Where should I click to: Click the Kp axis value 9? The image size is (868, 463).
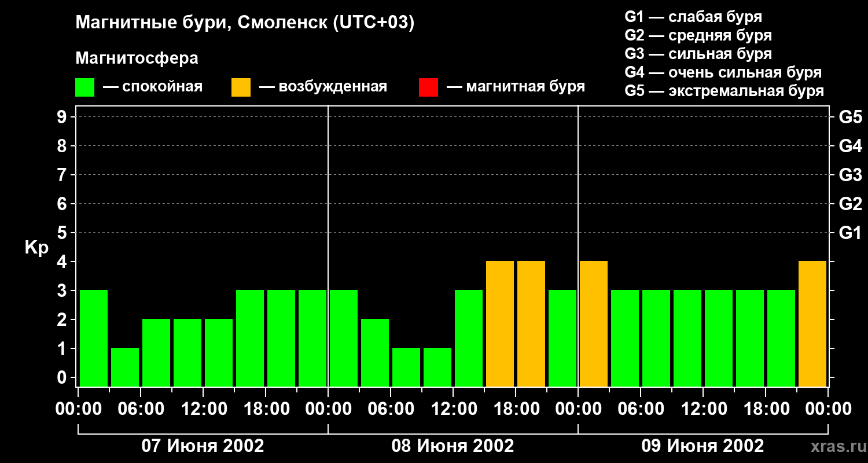tap(63, 117)
